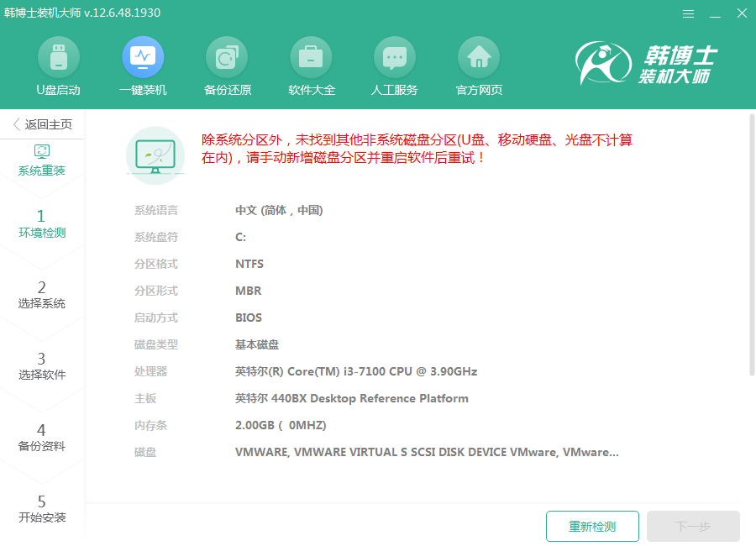This screenshot has width=756, height=546.
Task: Click the 重新检测 re-detect button
Action: click(x=592, y=527)
